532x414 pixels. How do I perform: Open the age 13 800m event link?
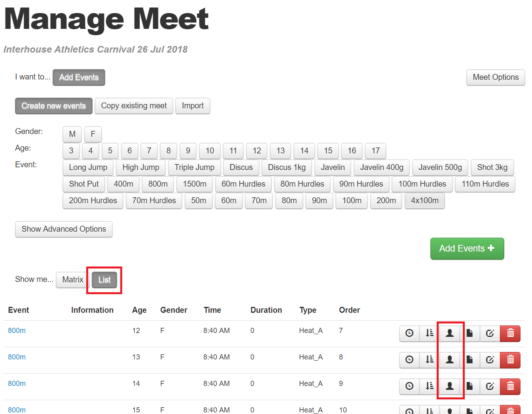[17, 357]
